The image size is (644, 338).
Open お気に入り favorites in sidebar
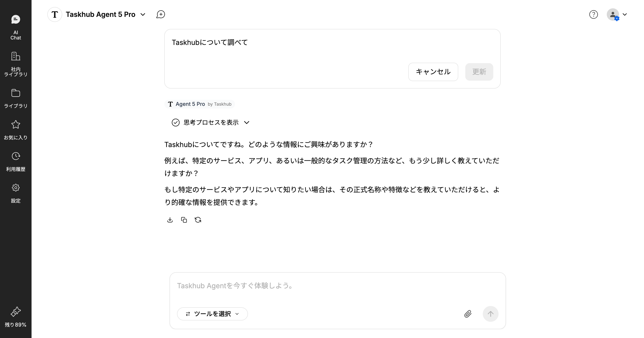(16, 130)
